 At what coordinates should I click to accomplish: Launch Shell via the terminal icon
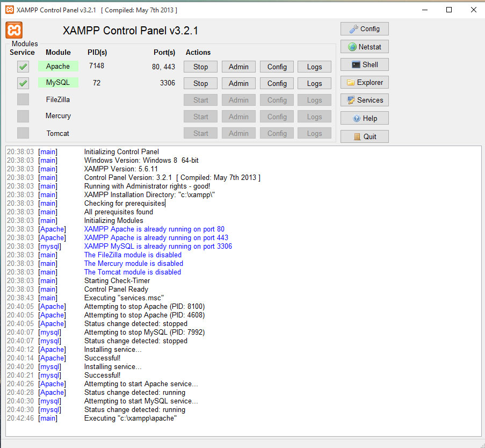(x=364, y=64)
